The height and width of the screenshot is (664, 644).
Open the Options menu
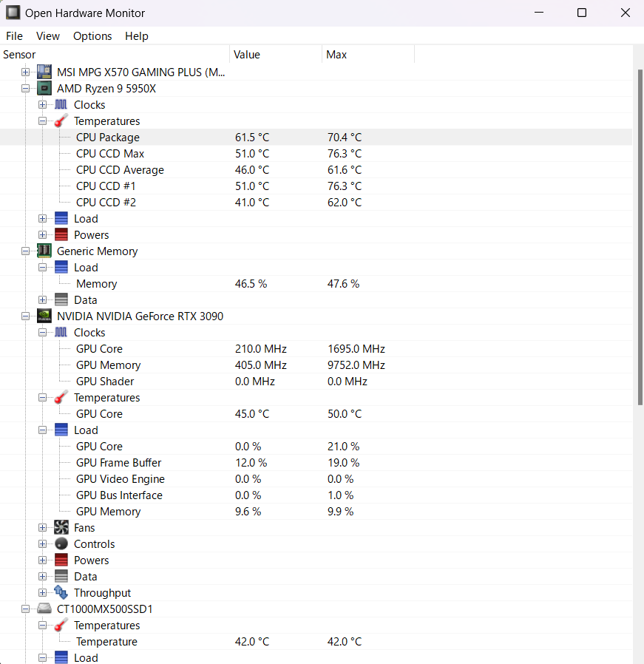pyautogui.click(x=92, y=36)
